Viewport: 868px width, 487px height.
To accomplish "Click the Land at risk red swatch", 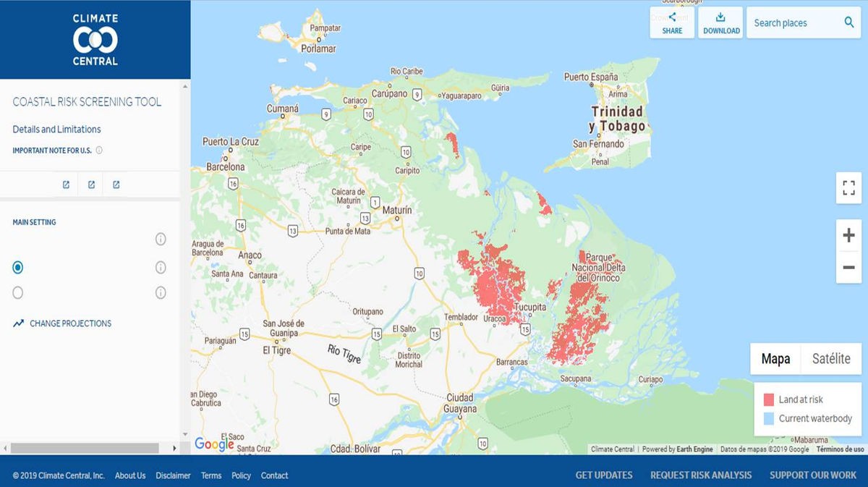I will (x=768, y=399).
